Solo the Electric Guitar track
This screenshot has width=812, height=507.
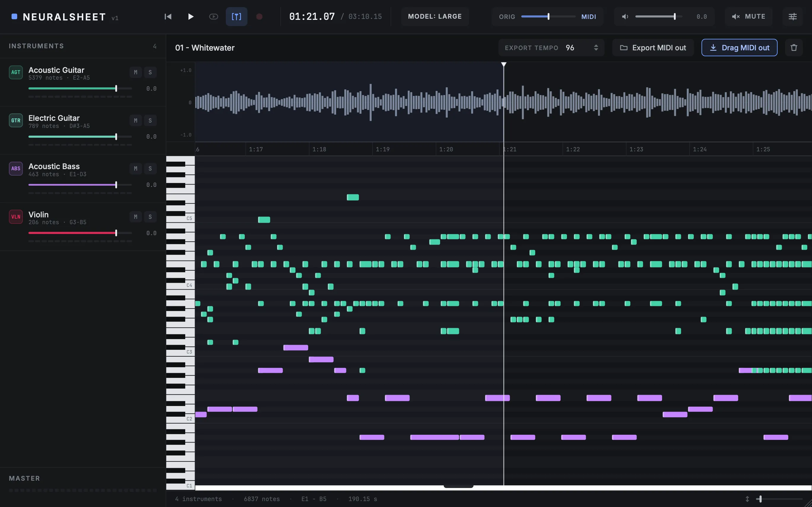point(150,121)
